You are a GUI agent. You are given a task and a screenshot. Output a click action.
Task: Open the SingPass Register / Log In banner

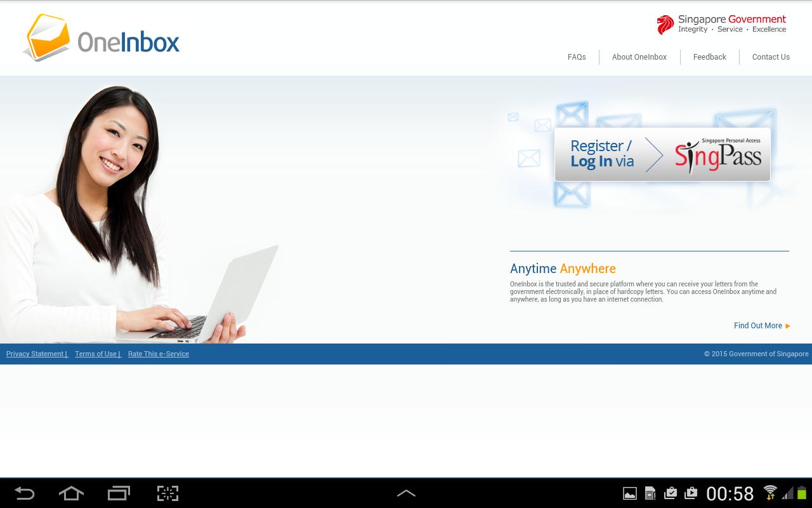click(x=662, y=154)
